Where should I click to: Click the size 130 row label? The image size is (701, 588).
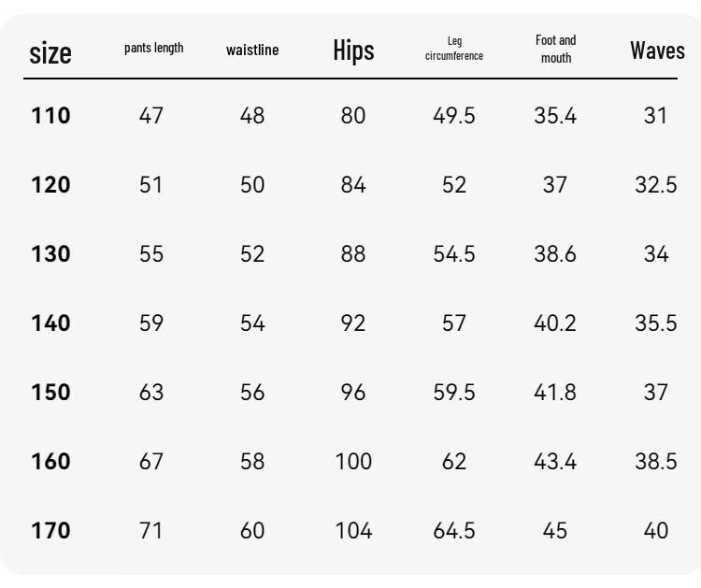pos(50,254)
